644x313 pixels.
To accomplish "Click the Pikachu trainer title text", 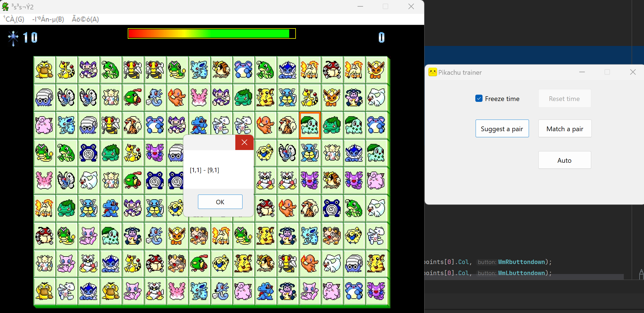I will coord(460,73).
